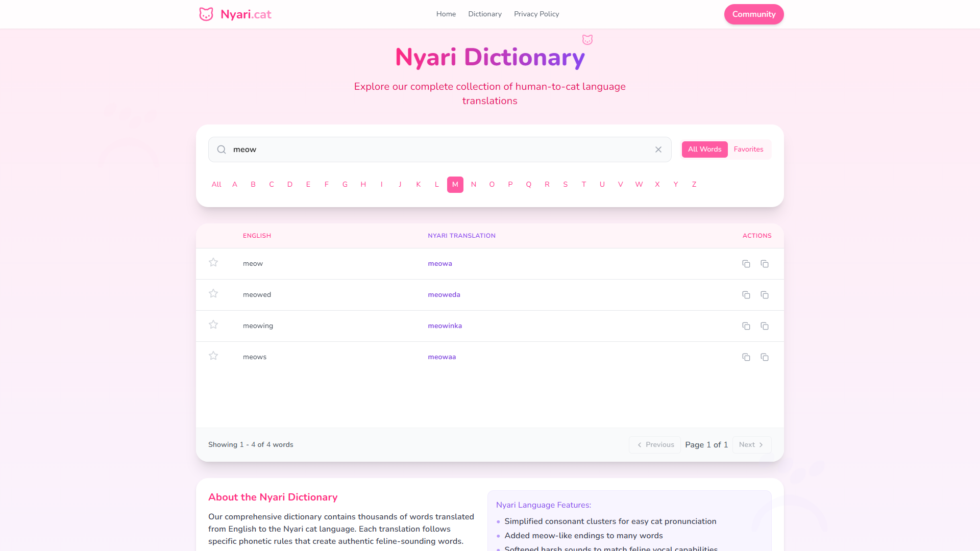Screen dimensions: 980x551
Task: Select the "All" letter filter
Action: [216, 184]
